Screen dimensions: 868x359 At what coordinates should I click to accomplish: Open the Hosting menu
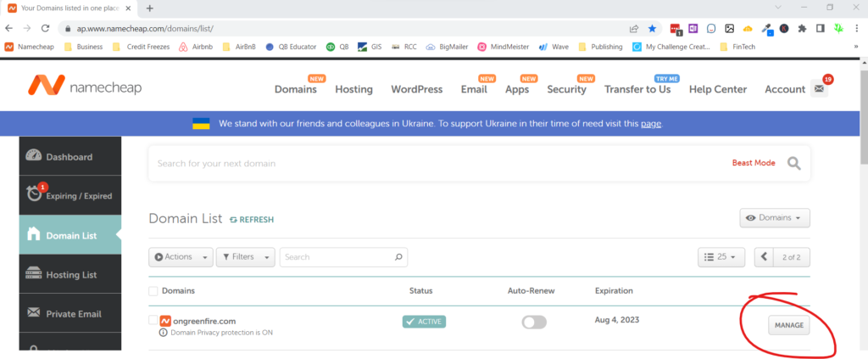tap(353, 89)
